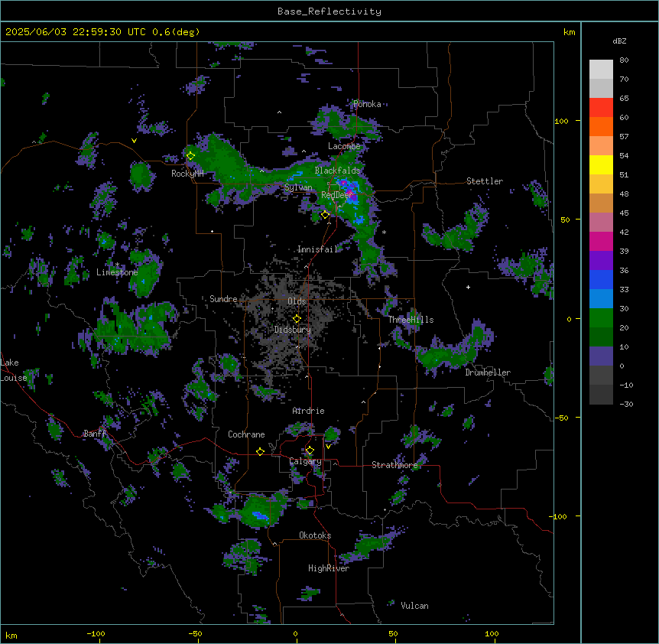Click the Airdrie label
The height and width of the screenshot is (644, 659).
click(308, 411)
